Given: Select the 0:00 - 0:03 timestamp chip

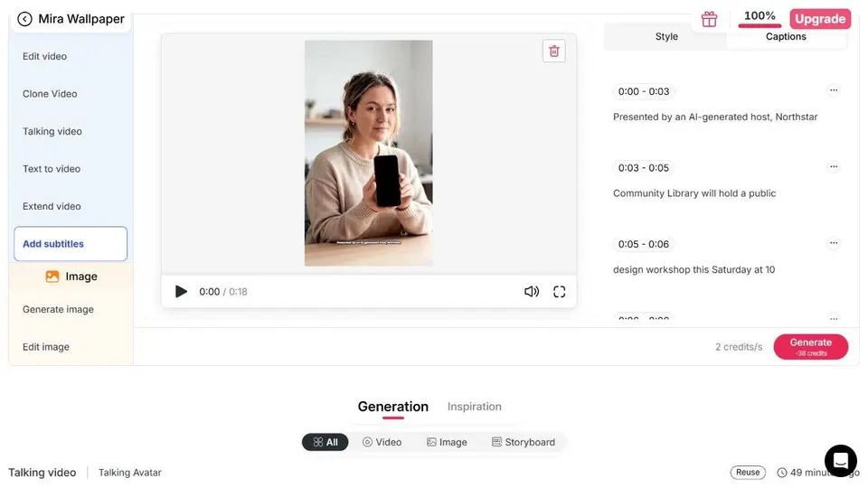Looking at the screenshot, I should tap(644, 91).
